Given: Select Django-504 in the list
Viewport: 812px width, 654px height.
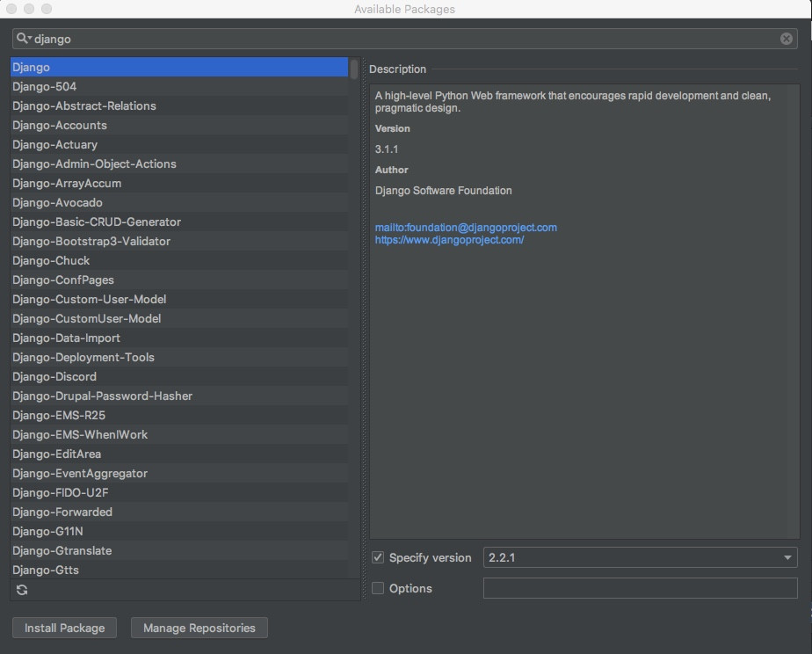Looking at the screenshot, I should 179,86.
